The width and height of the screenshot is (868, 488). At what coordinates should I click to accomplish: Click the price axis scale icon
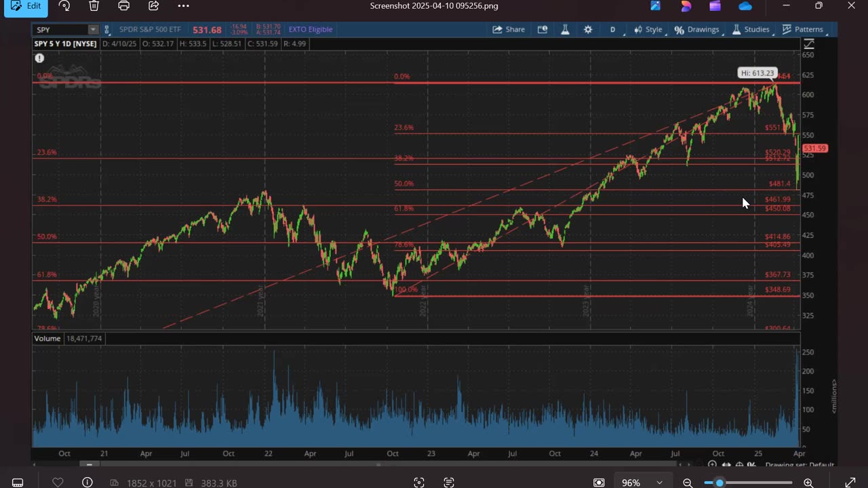(808, 44)
